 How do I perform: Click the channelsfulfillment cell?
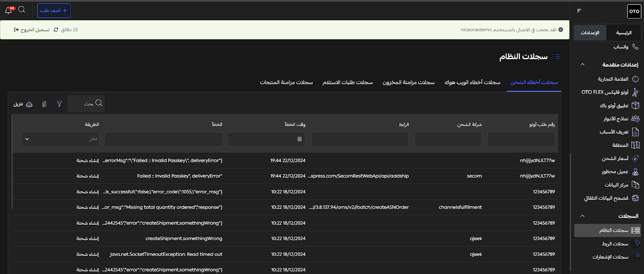pos(460,207)
